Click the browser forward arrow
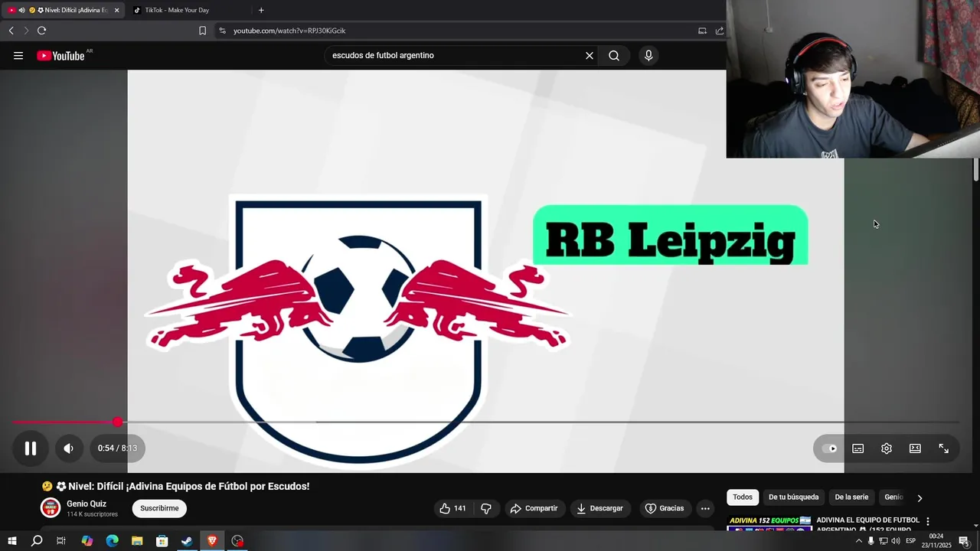This screenshot has width=980, height=551. [x=25, y=31]
